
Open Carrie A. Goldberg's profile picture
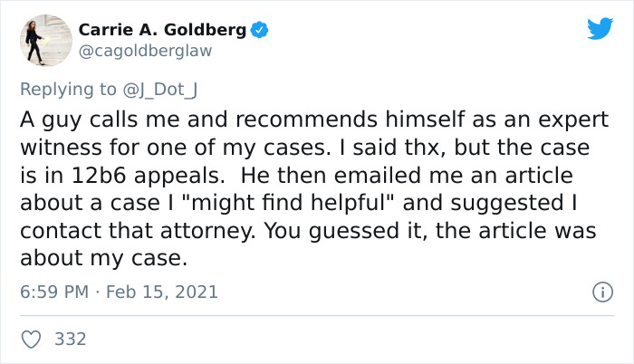pos(44,40)
